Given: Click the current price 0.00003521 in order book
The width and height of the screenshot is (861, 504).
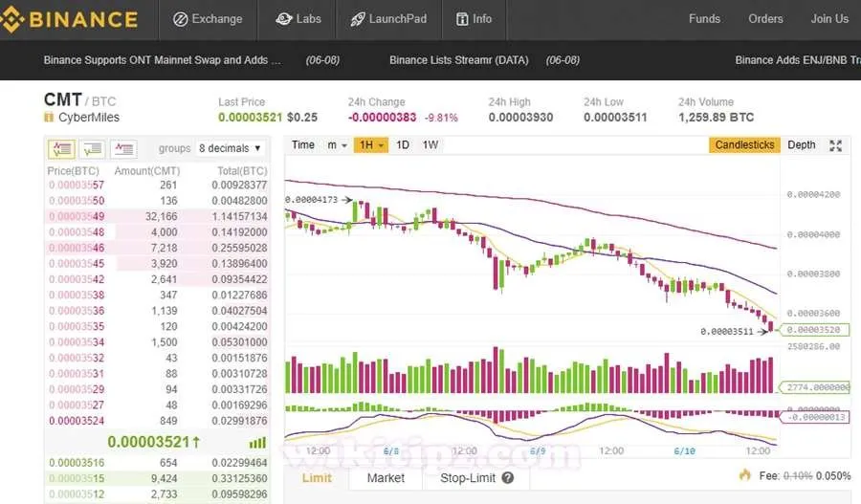Looking at the screenshot, I should click(x=153, y=442).
